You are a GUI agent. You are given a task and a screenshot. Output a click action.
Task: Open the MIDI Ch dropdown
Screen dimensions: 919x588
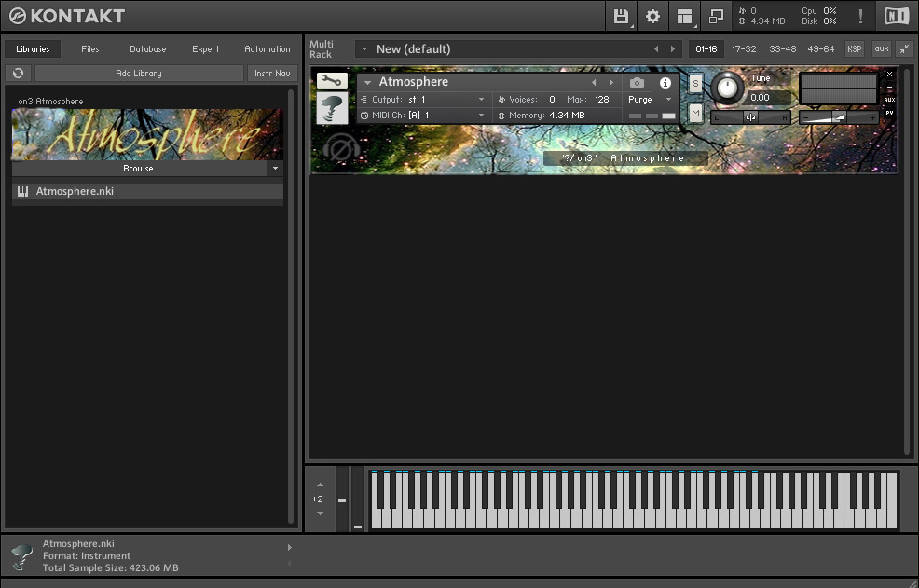coord(481,116)
